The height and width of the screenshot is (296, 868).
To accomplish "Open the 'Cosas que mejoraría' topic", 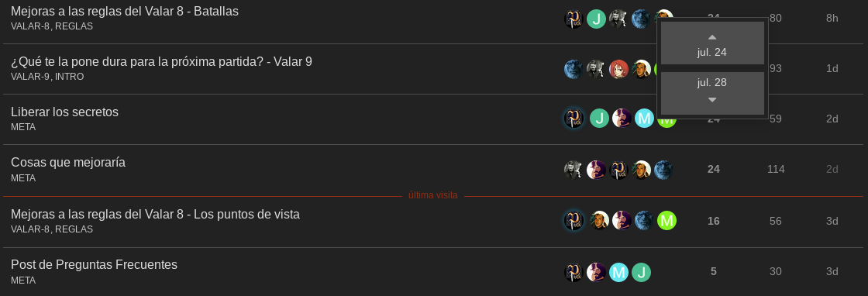I will [x=68, y=162].
